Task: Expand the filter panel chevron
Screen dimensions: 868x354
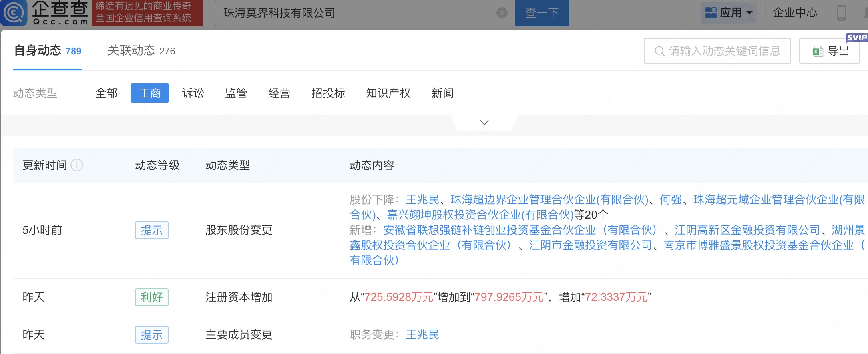Action: (x=484, y=123)
